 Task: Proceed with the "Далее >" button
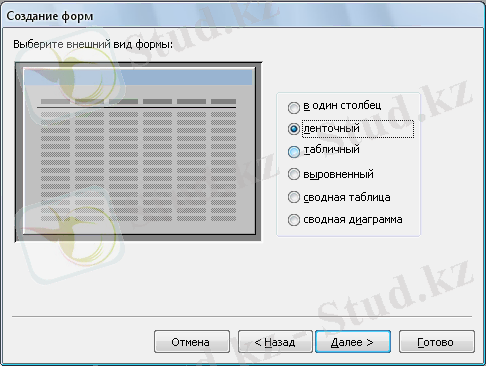(x=353, y=342)
